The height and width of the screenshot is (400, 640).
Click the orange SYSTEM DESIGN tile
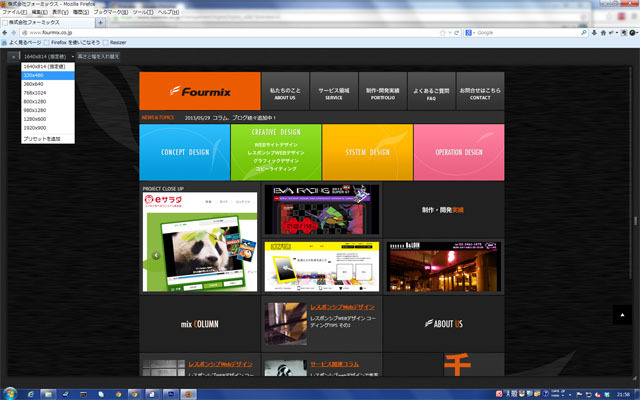tap(366, 151)
